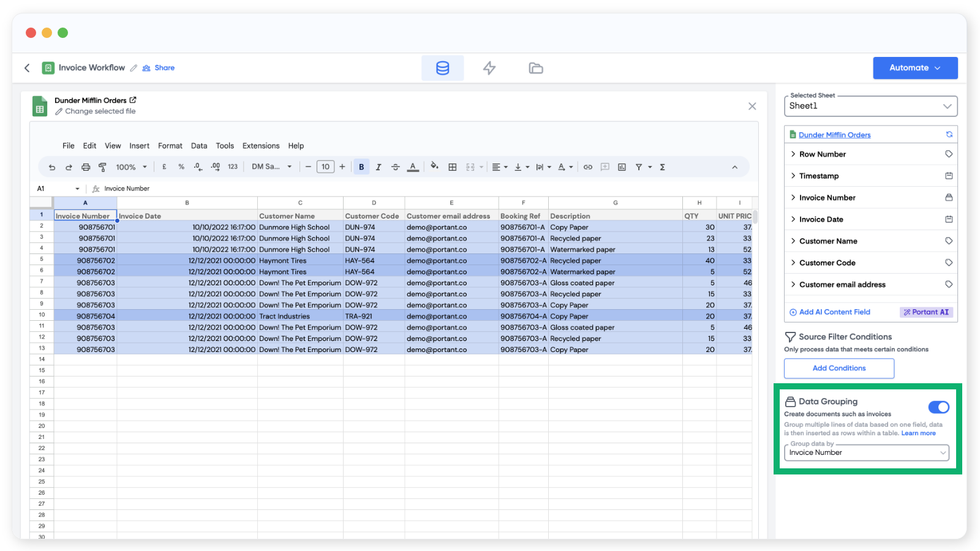The width and height of the screenshot is (980, 551).
Task: Open the Extensions menu
Action: (261, 146)
